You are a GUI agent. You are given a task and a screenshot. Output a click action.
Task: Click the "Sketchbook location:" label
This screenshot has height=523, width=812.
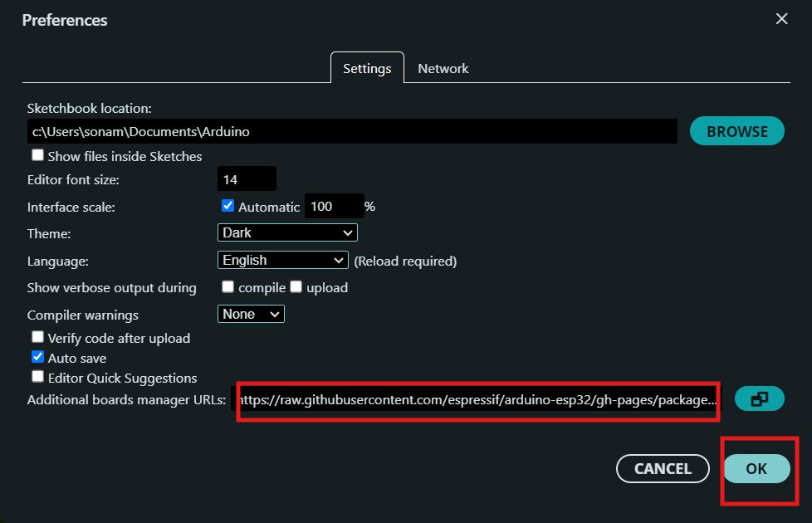pos(89,108)
